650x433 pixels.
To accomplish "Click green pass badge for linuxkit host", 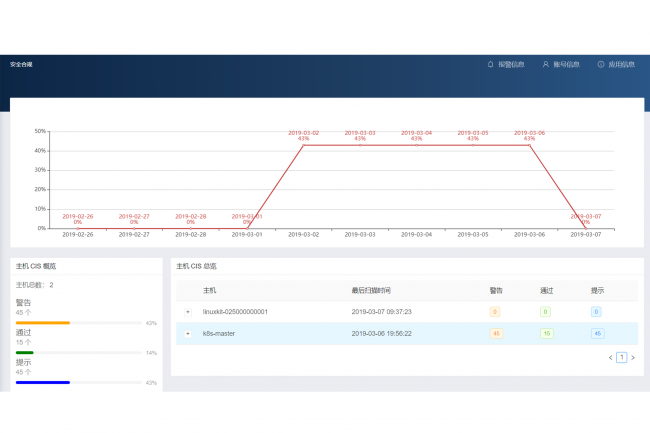I will coord(546,312).
